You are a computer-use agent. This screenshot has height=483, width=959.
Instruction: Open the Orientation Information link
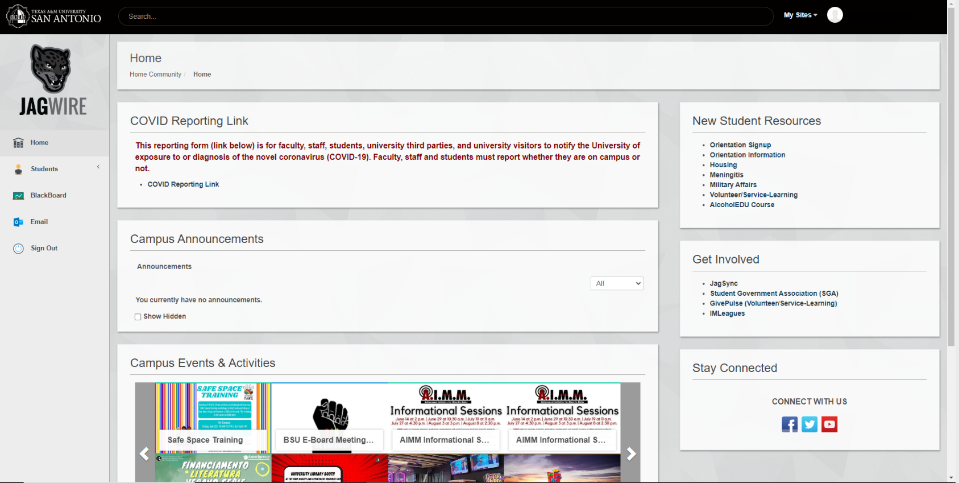click(x=747, y=155)
